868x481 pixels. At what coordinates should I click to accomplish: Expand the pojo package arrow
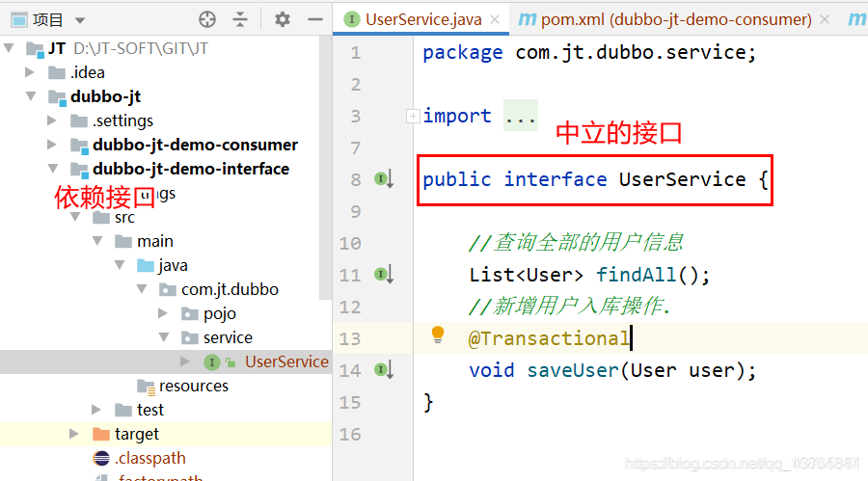(x=163, y=313)
